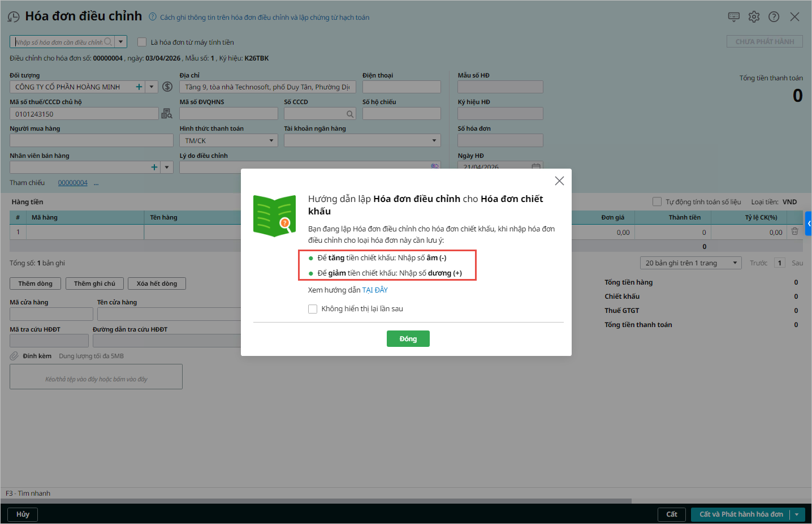The image size is (812, 524).
Task: Click the keyboard shortcuts icon
Action: tap(733, 17)
